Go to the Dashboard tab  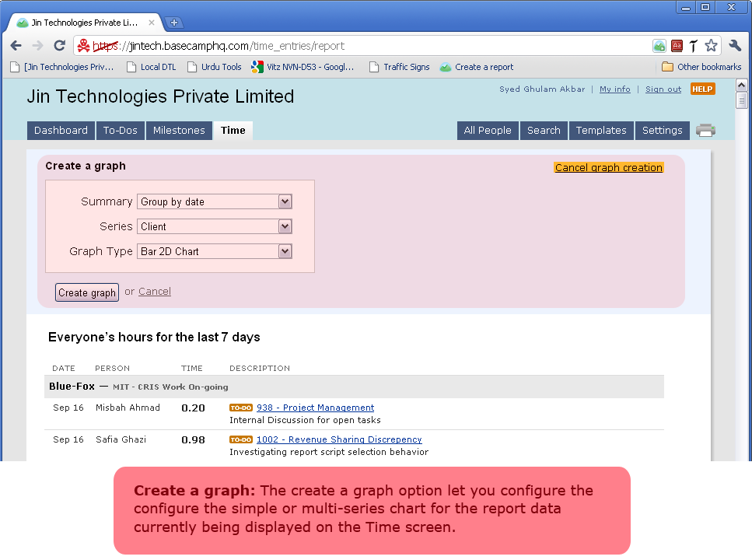(61, 131)
